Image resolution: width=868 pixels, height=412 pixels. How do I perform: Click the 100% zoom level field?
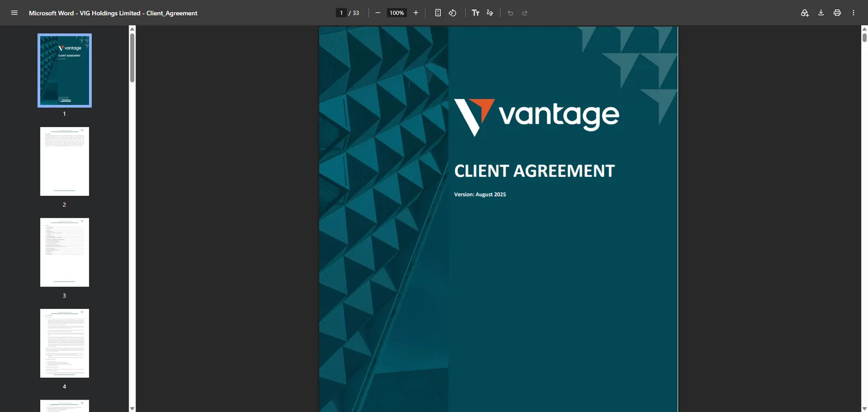click(x=397, y=13)
